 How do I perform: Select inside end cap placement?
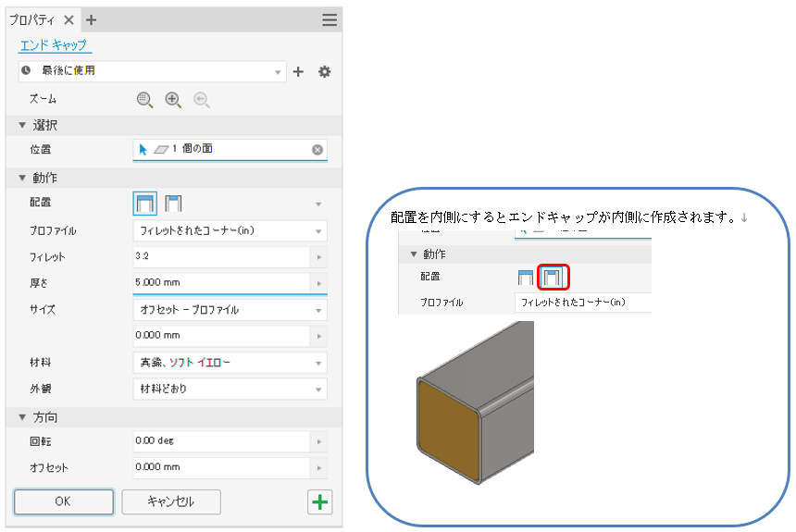point(173,204)
